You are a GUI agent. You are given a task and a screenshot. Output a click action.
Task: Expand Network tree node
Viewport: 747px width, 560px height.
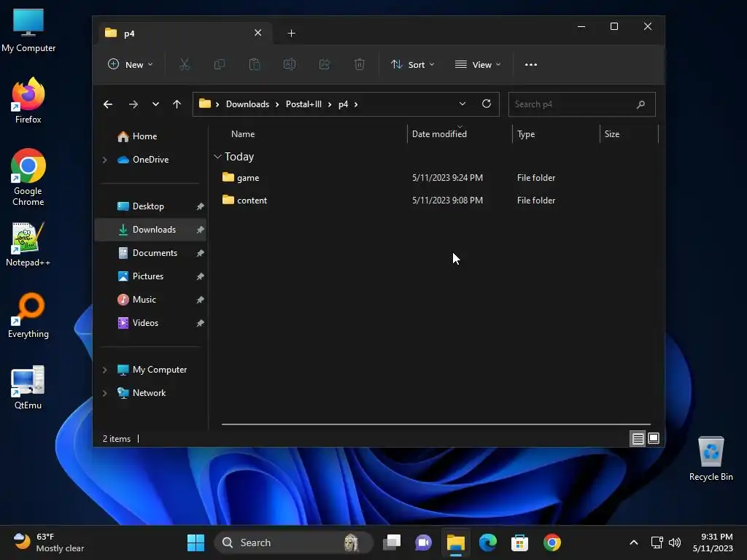point(105,393)
